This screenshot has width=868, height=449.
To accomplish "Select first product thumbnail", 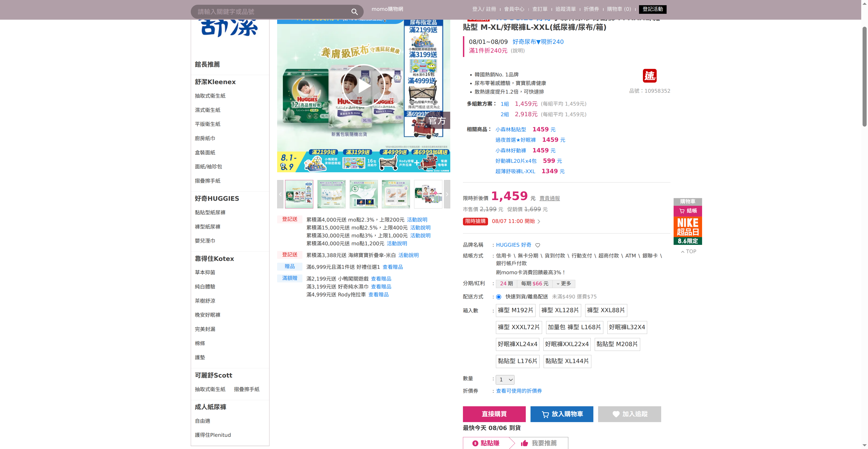I will [299, 194].
